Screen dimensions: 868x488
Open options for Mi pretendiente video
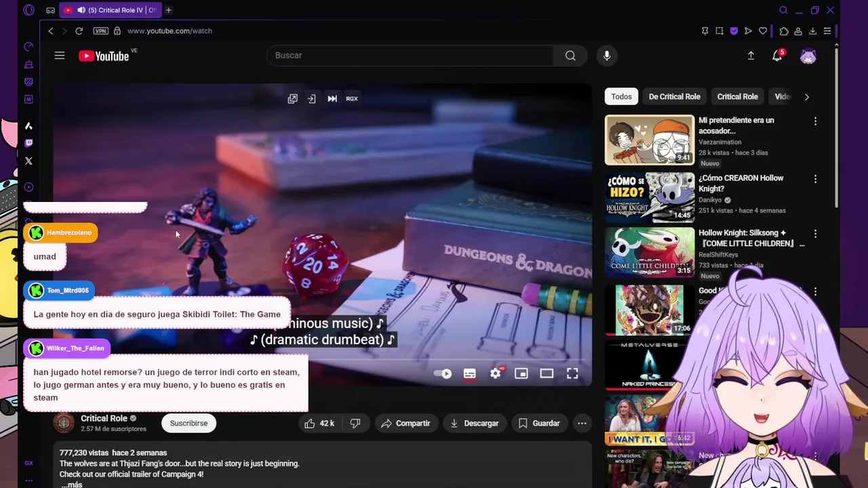coord(815,121)
